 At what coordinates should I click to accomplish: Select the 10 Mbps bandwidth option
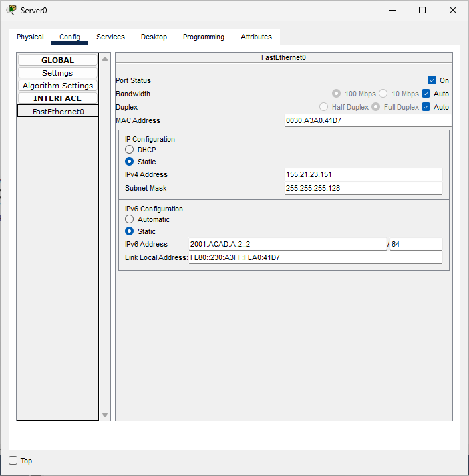pyautogui.click(x=383, y=94)
